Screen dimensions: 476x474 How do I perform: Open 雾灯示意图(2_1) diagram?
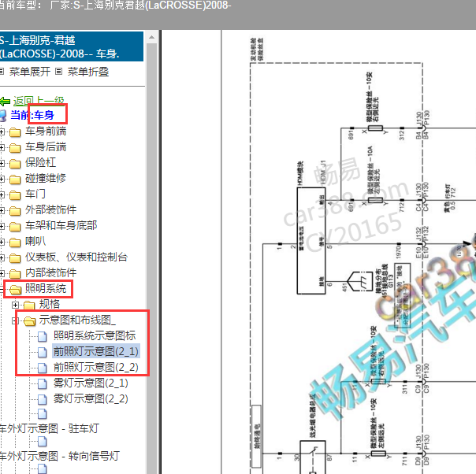(x=91, y=383)
